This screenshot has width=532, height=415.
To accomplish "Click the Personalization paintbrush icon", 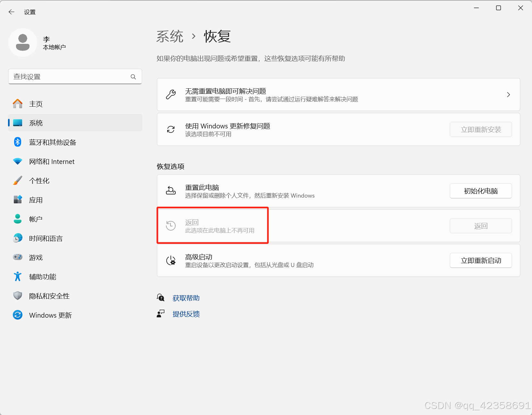I will [x=18, y=181].
